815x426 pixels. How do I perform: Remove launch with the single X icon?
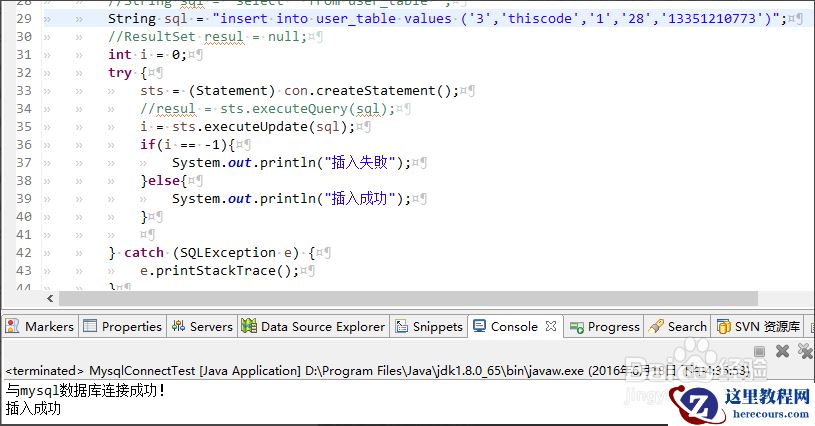pos(782,352)
